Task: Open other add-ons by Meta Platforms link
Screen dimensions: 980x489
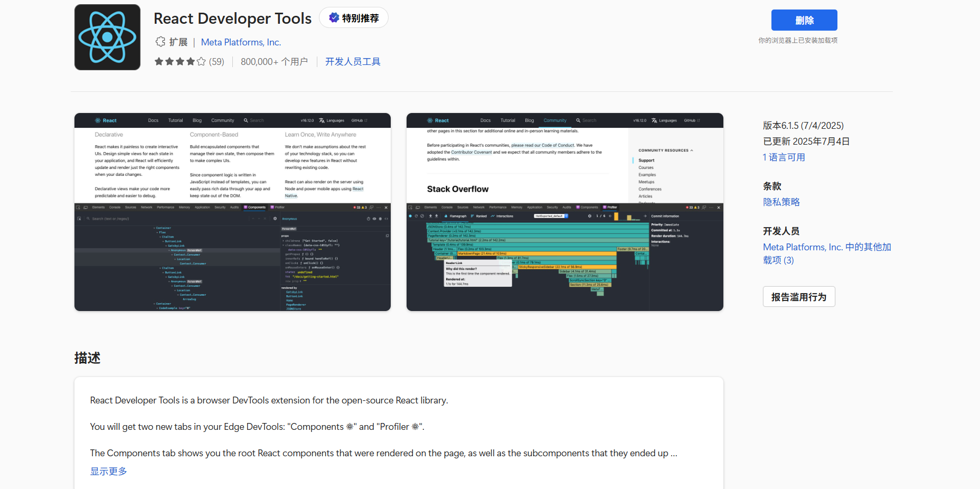Action: coord(827,253)
